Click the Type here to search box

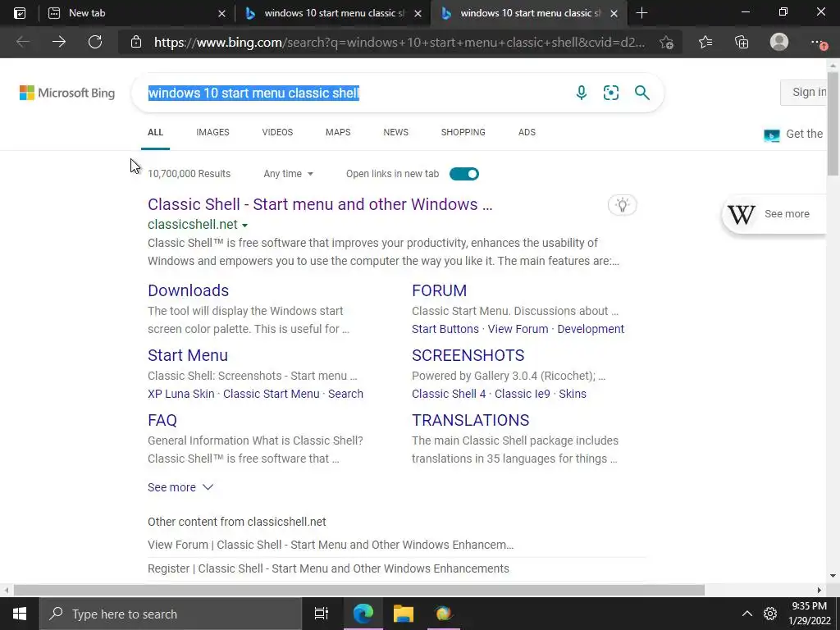click(x=171, y=614)
